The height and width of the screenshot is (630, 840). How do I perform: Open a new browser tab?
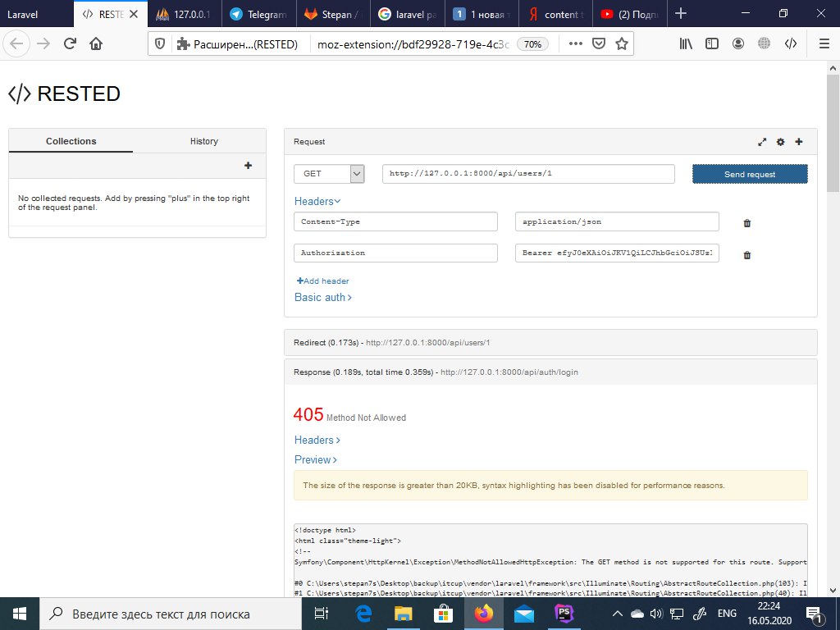tap(680, 14)
